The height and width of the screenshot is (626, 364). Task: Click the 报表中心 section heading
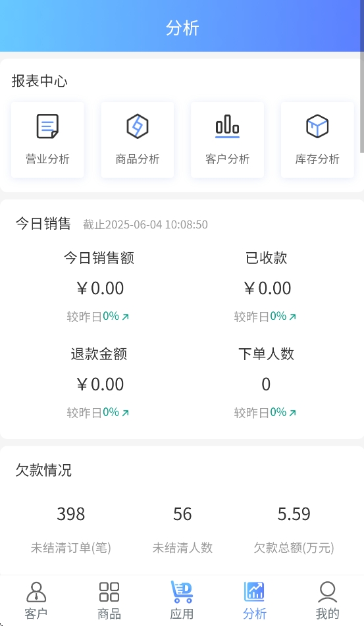(39, 81)
